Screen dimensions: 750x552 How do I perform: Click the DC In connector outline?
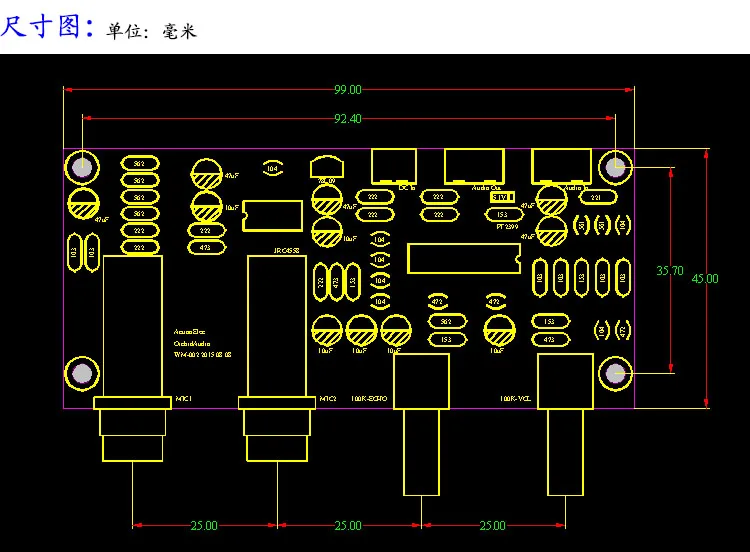(x=394, y=166)
